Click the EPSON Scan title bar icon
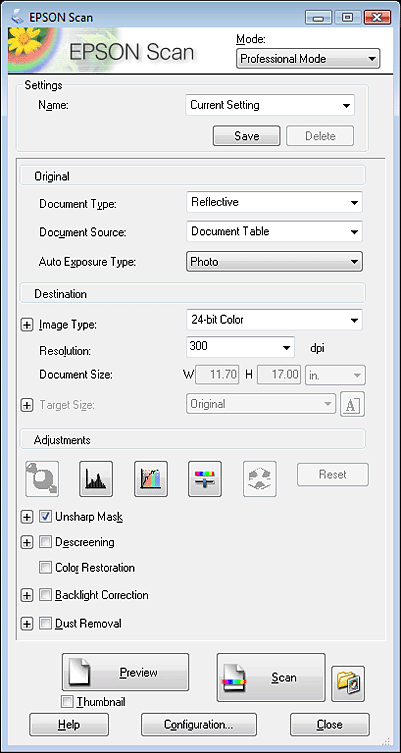The image size is (401, 753). coord(17,17)
